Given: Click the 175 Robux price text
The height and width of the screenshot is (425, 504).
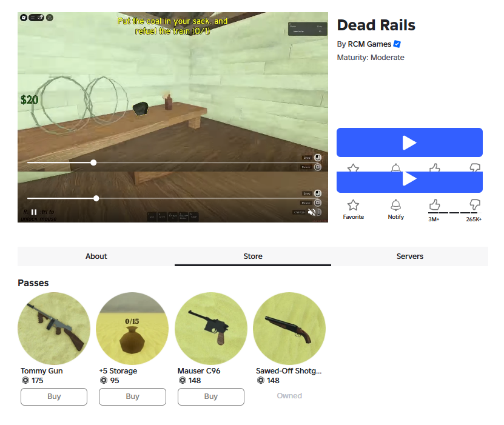Looking at the screenshot, I should point(37,381).
